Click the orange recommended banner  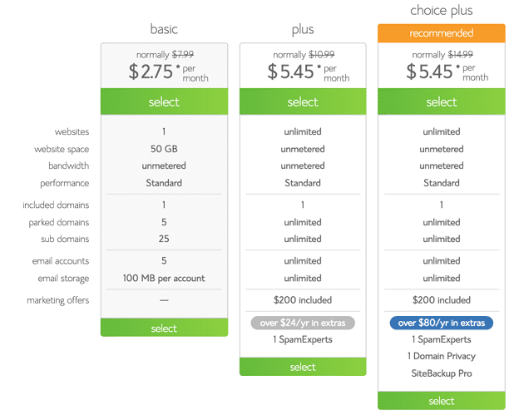[x=441, y=33]
